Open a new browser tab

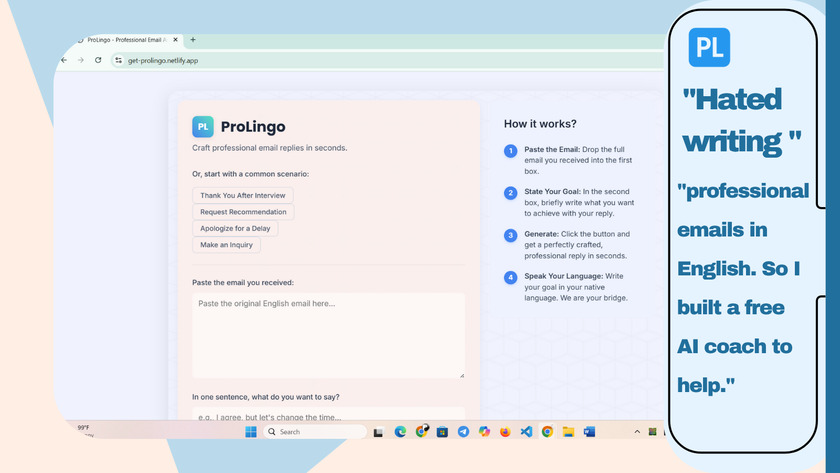tap(193, 40)
